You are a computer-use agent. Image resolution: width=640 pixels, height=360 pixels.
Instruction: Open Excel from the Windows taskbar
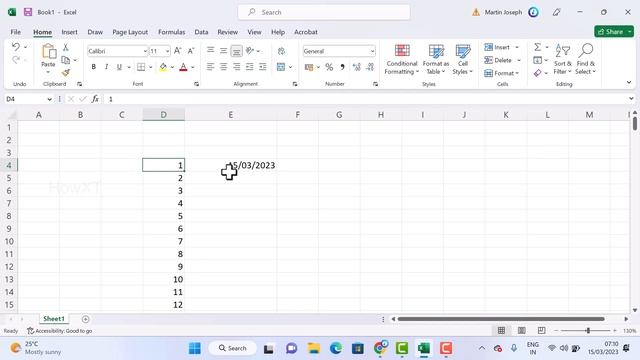point(424,349)
